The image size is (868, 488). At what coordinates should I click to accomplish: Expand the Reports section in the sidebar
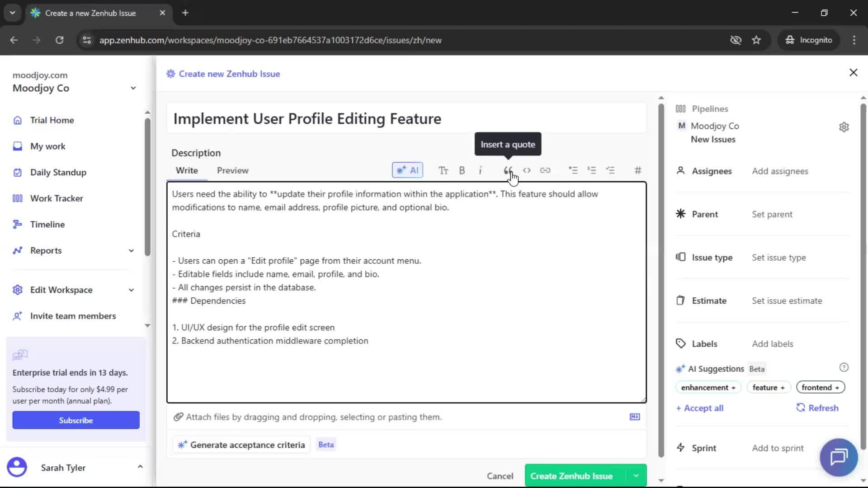(131, 250)
